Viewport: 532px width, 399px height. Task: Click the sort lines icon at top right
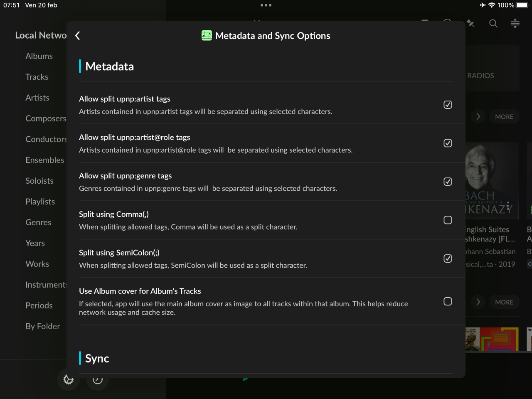point(515,23)
